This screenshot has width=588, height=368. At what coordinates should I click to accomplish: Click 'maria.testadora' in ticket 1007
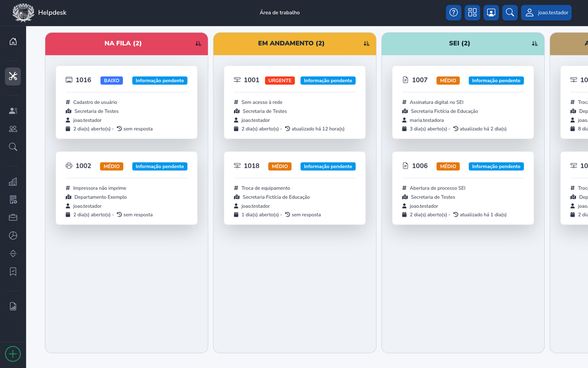[427, 120]
